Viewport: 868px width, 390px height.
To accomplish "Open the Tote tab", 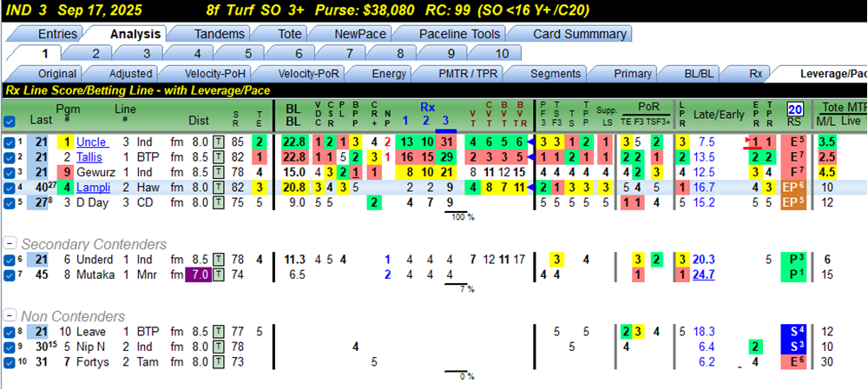I will (290, 34).
